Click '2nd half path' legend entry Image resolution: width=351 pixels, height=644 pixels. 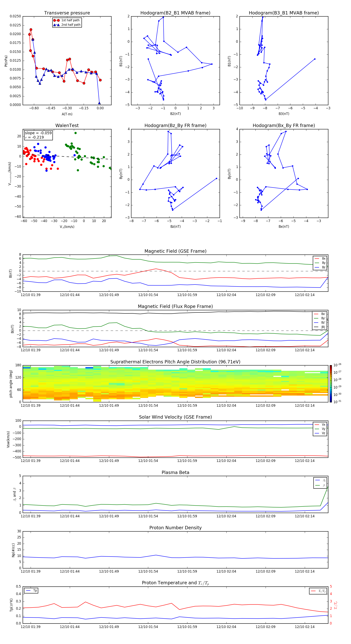click(67, 25)
